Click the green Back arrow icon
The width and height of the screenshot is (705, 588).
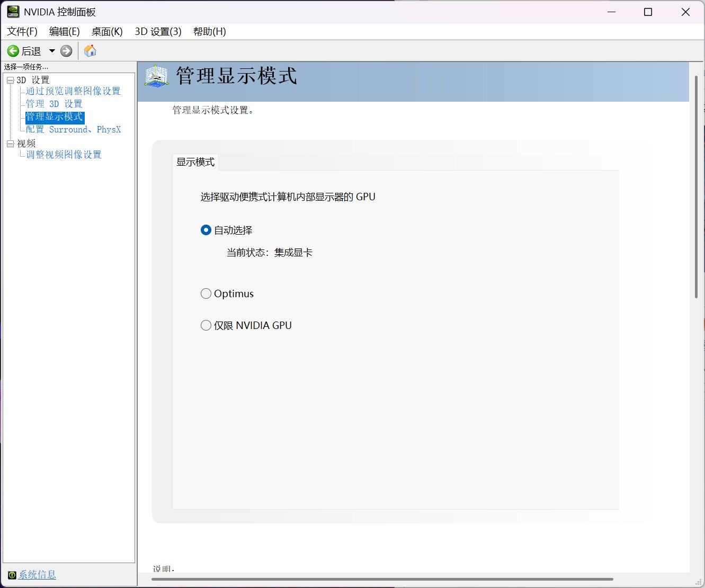pyautogui.click(x=13, y=51)
